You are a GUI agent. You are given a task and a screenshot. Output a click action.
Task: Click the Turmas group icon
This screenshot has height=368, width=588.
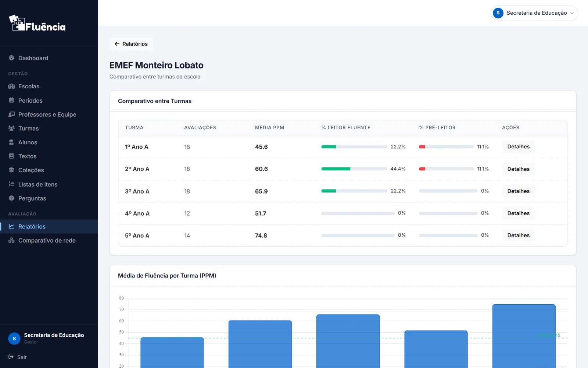11,128
